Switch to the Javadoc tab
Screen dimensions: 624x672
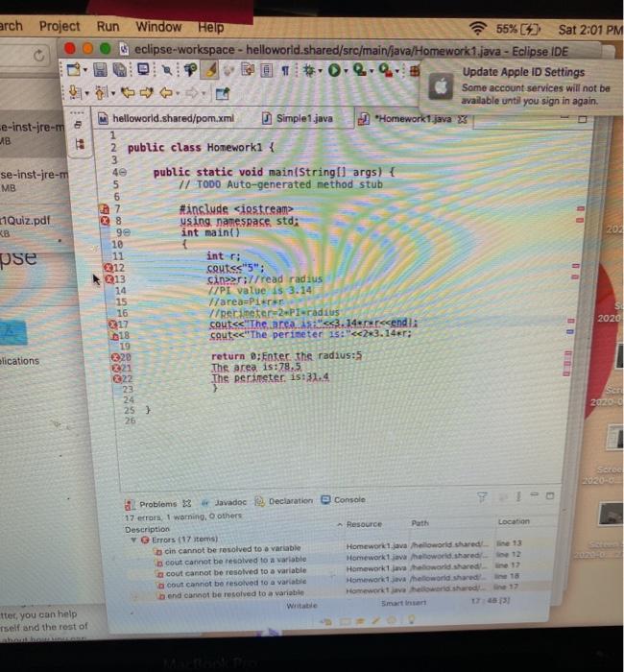click(x=225, y=502)
